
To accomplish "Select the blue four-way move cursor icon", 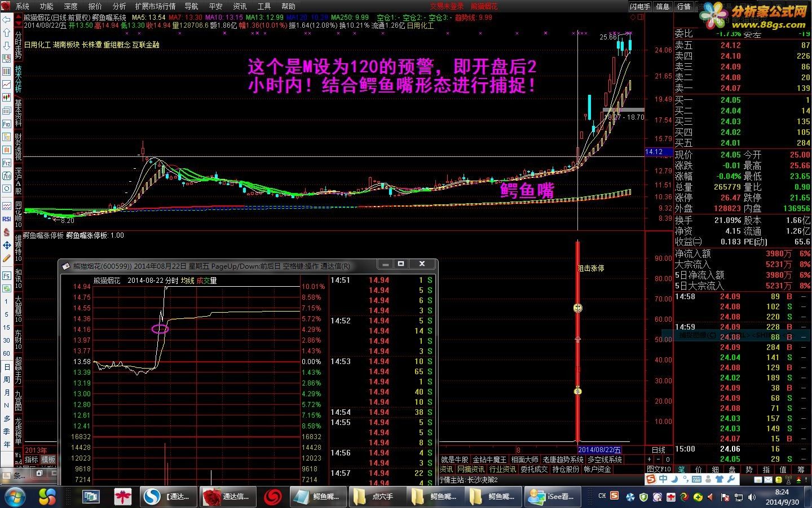I will pyautogui.click(x=6, y=245).
